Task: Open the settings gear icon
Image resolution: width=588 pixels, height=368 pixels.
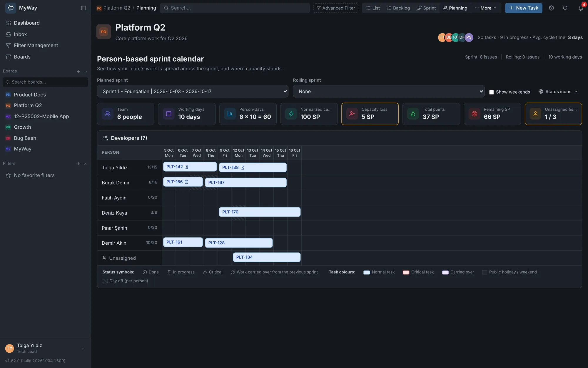Action: pos(551,8)
